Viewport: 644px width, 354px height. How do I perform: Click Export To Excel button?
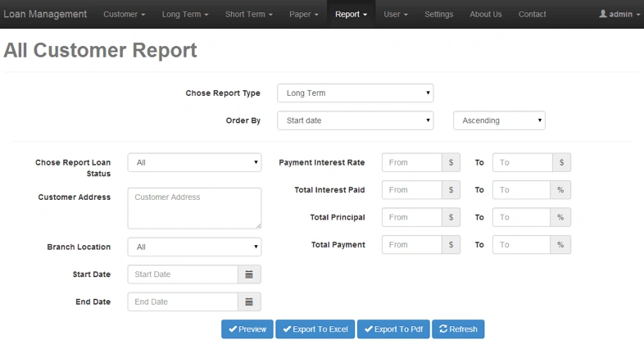point(315,329)
